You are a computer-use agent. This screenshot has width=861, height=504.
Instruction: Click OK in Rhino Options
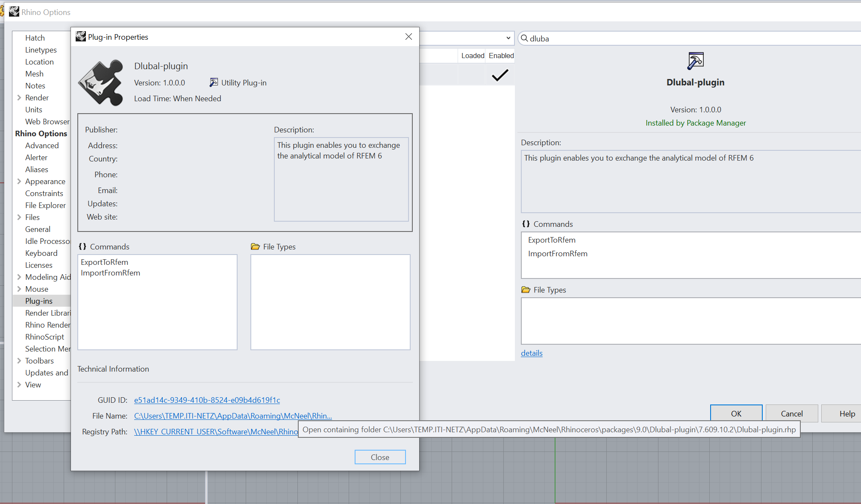point(736,413)
